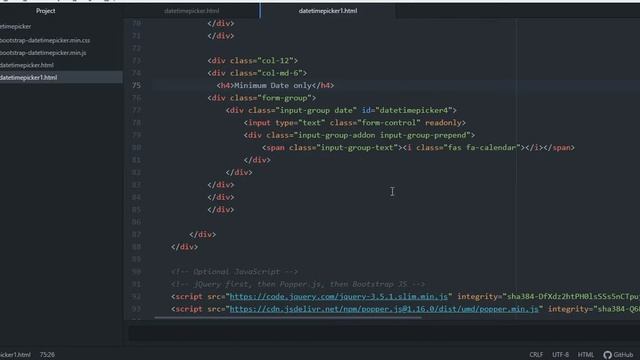The width and height of the screenshot is (640, 360).
Task: Open datetimepicker.html in the project tree
Action: (x=27, y=65)
